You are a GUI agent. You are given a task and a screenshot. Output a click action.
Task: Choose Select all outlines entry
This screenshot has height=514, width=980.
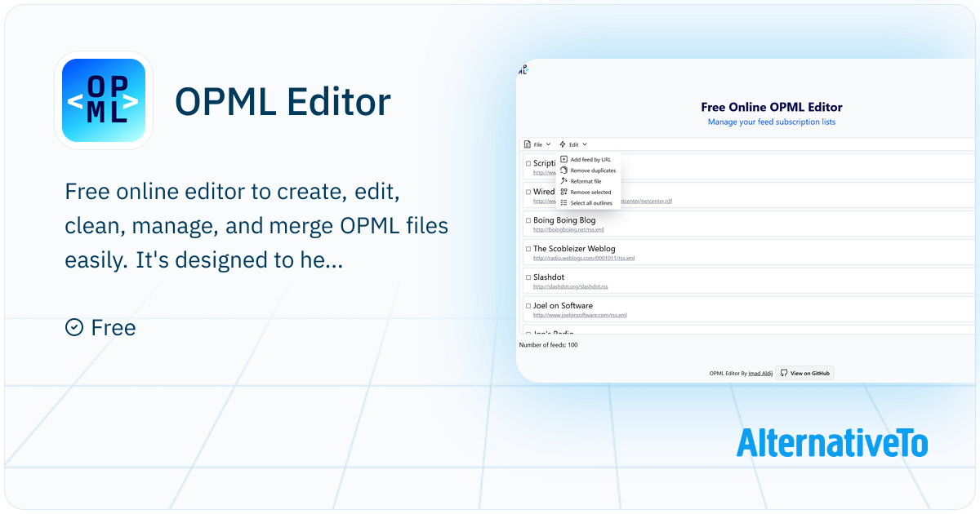(x=588, y=202)
